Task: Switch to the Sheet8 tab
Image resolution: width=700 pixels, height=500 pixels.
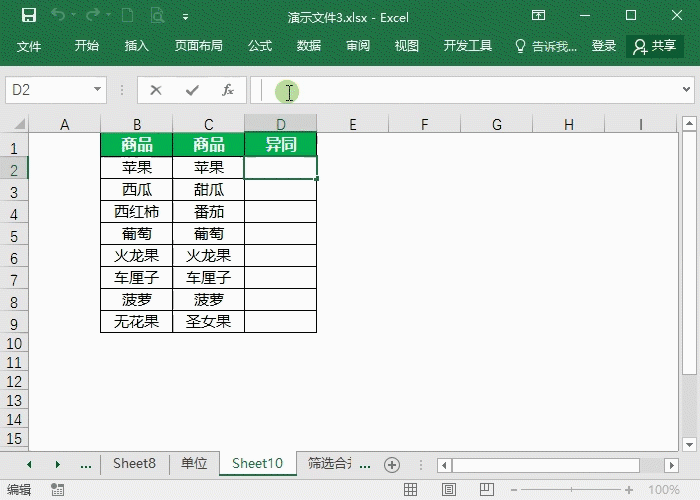Action: tap(134, 463)
